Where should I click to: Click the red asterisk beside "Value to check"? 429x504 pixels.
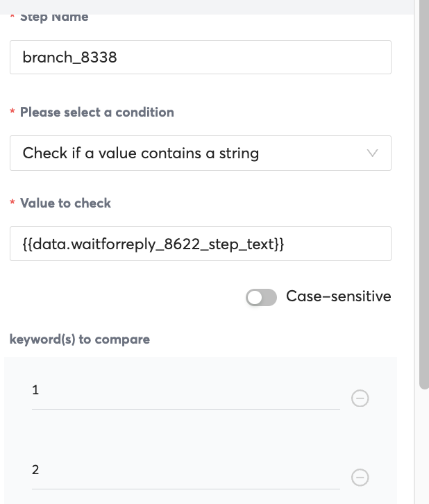[x=12, y=204]
